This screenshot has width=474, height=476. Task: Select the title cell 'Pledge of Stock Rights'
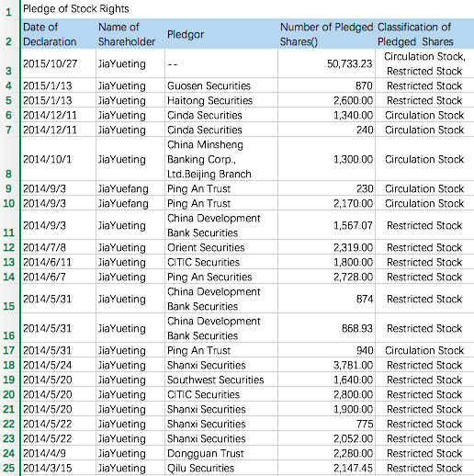click(x=76, y=9)
